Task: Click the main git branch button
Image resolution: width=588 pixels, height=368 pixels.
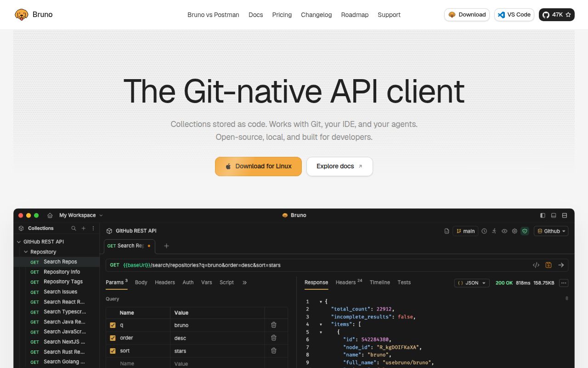Action: (x=465, y=231)
